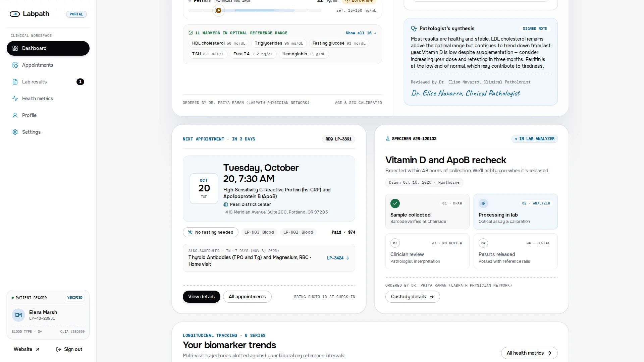Click the flask icon beside Specimen A26-120133
644x362 pixels.
(x=388, y=139)
